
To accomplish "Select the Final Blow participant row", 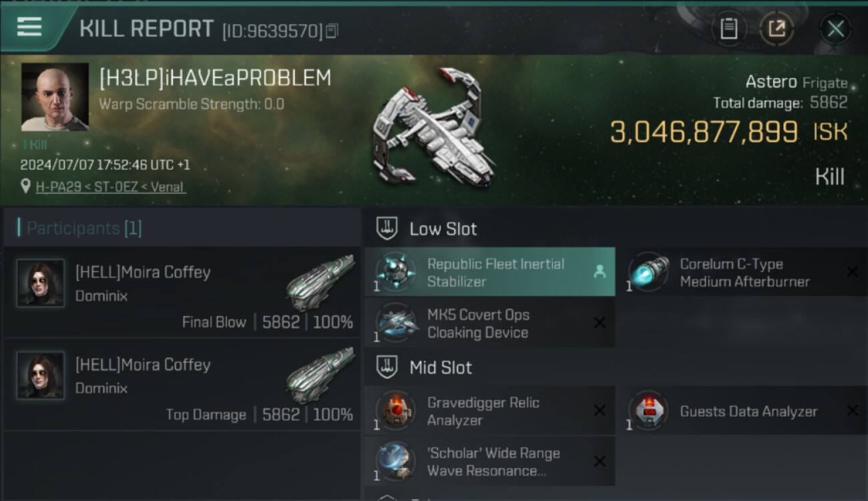I will (x=182, y=293).
